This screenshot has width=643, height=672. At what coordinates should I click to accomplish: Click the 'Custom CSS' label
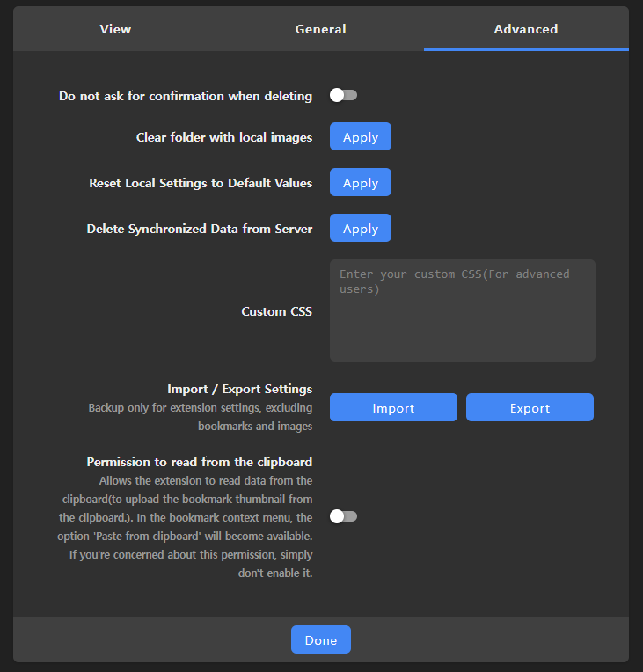276,311
